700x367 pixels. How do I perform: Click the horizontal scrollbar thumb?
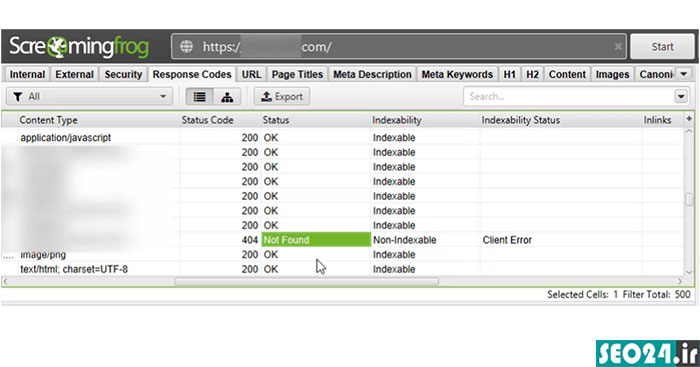(x=307, y=281)
